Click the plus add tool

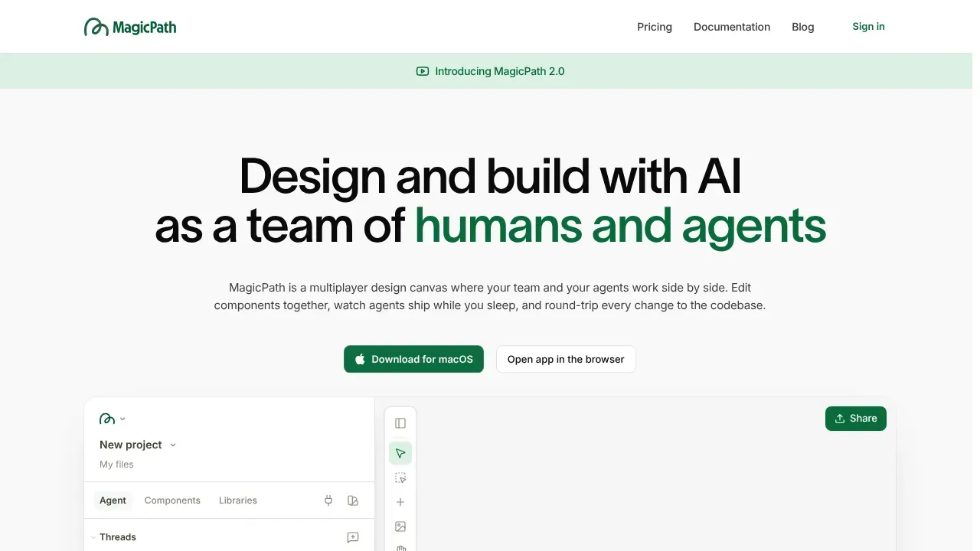(400, 502)
